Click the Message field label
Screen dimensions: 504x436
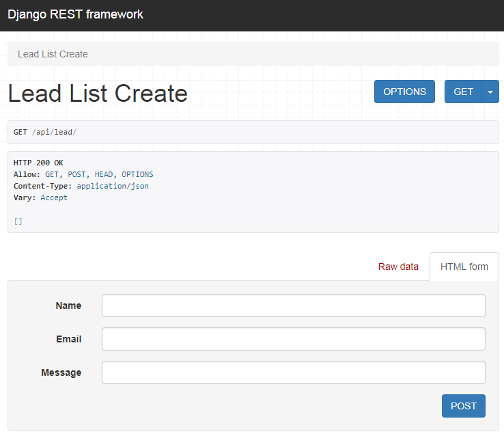click(61, 372)
